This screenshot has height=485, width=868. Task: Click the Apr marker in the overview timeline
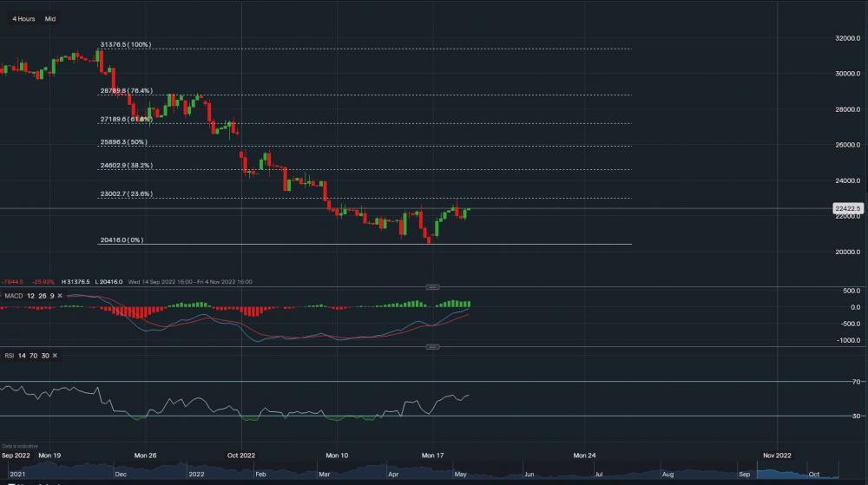[392, 475]
